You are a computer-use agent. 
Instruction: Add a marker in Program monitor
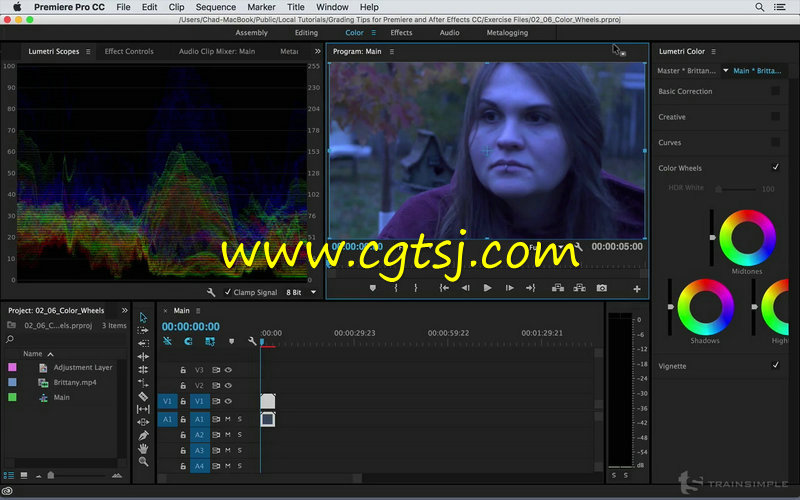(x=372, y=288)
